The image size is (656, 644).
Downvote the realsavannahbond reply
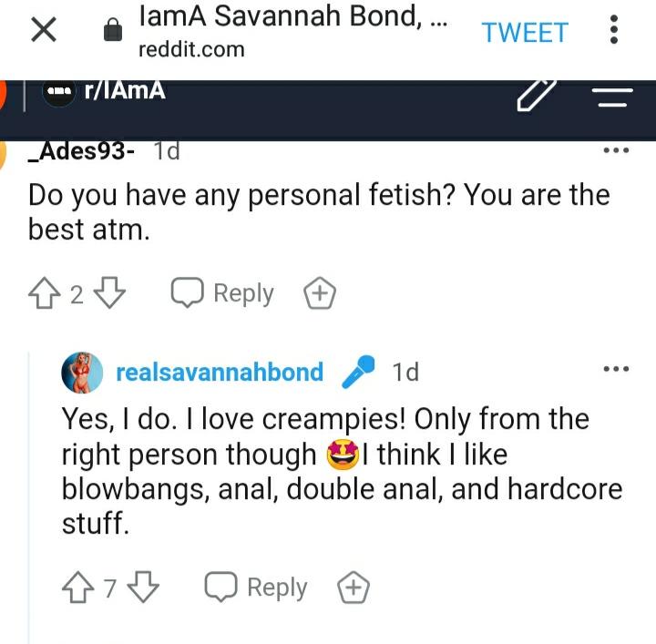[143, 588]
